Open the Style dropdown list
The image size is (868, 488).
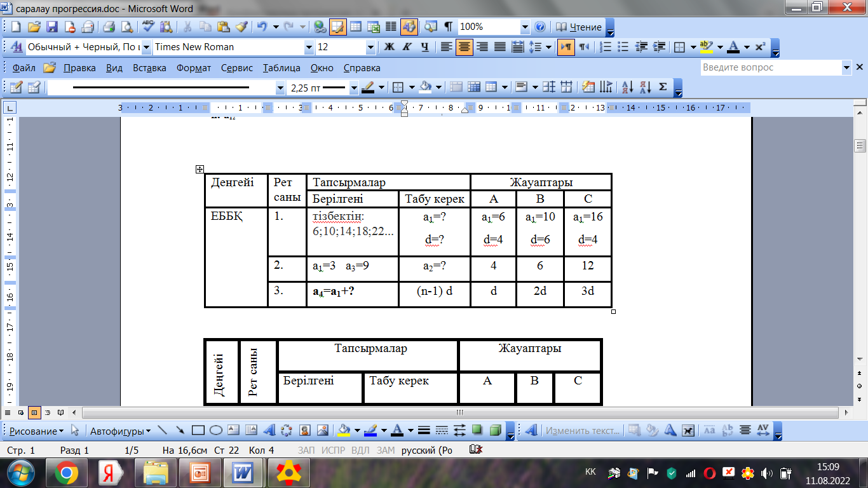[146, 47]
